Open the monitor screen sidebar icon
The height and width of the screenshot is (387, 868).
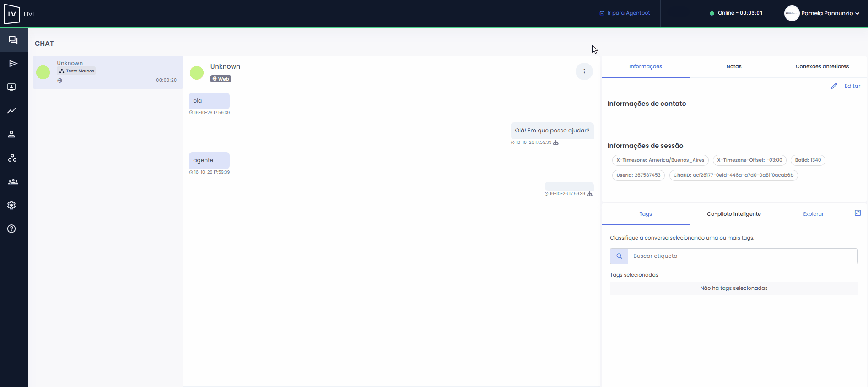coord(12,87)
